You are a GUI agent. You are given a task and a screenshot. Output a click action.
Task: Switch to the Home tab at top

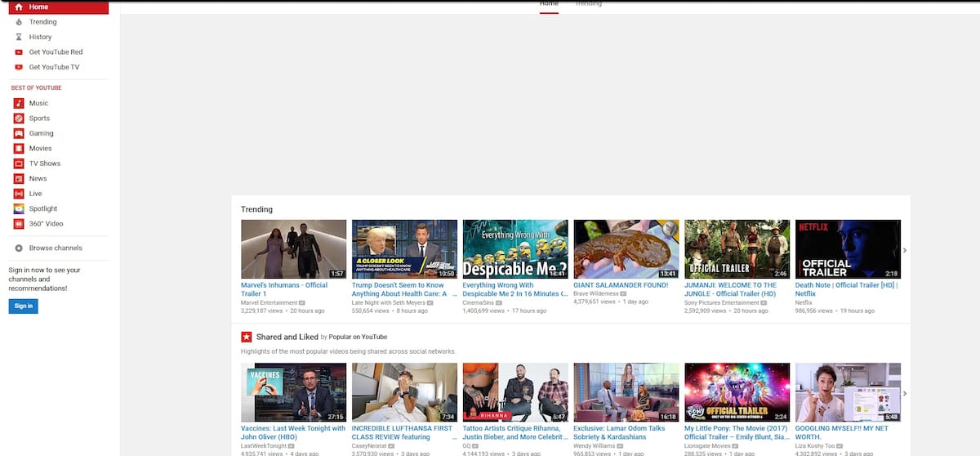549,4
